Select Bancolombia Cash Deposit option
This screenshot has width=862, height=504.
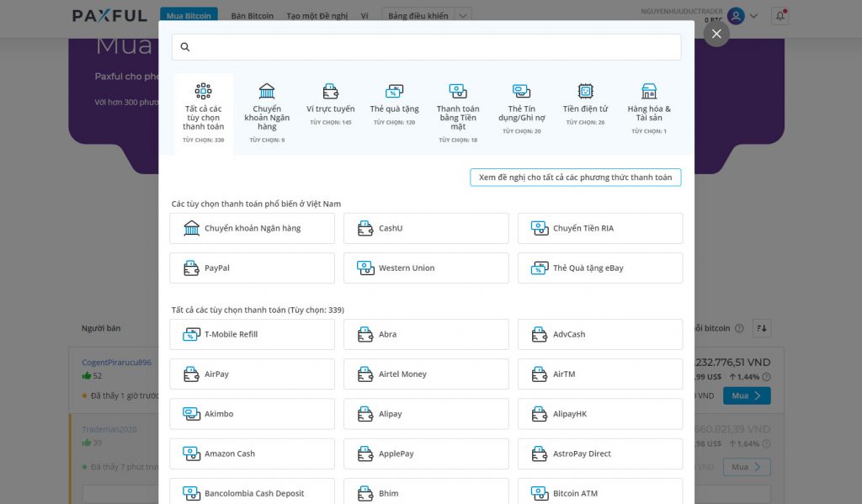pos(252,491)
